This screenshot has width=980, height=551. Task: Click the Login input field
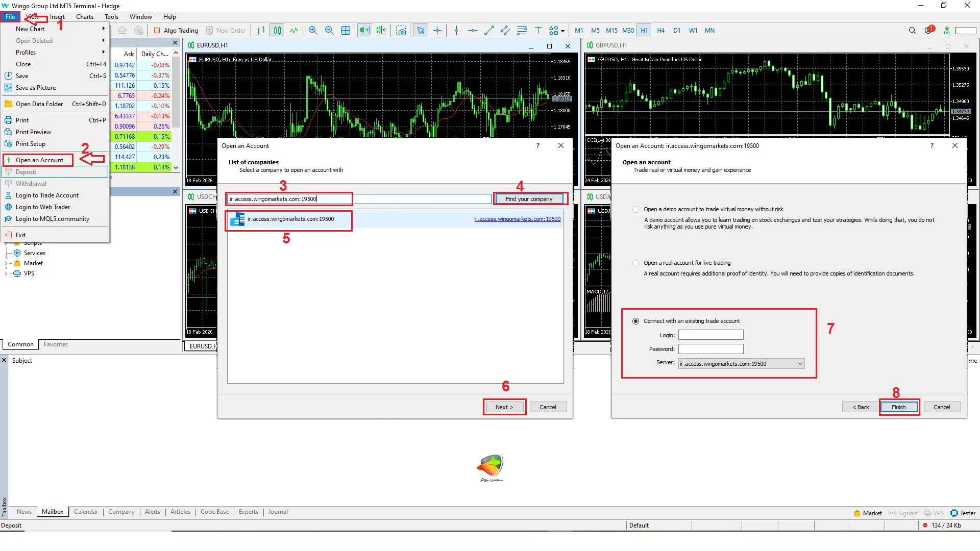click(710, 335)
